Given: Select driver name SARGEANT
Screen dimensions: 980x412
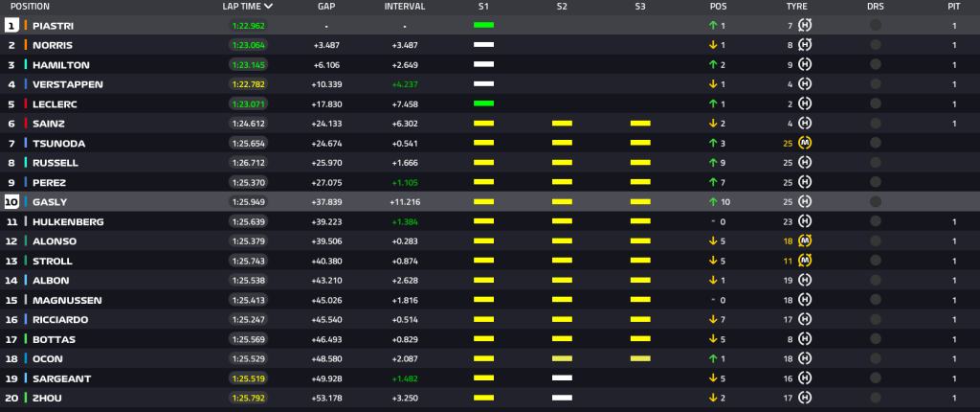Looking at the screenshot, I should click(62, 378).
